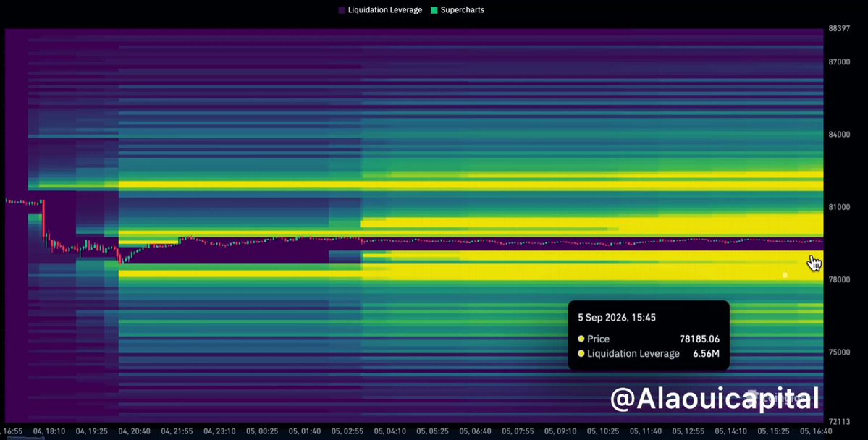Click the 05, 09:10 time axis label
This screenshot has width=868, height=440.
pyautogui.click(x=560, y=431)
